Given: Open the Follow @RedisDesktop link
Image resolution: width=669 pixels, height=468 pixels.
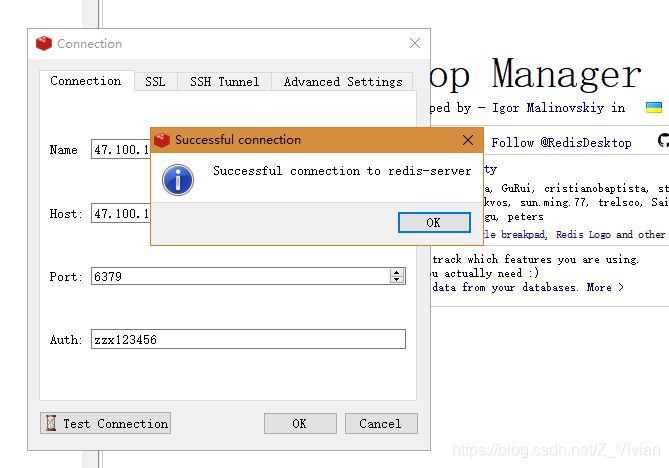Looking at the screenshot, I should point(561,142).
